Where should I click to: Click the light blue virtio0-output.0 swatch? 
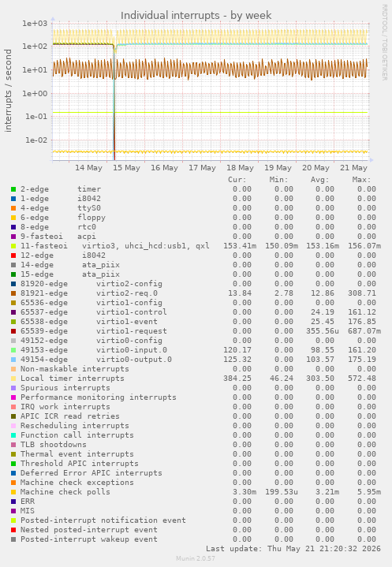click(x=13, y=360)
